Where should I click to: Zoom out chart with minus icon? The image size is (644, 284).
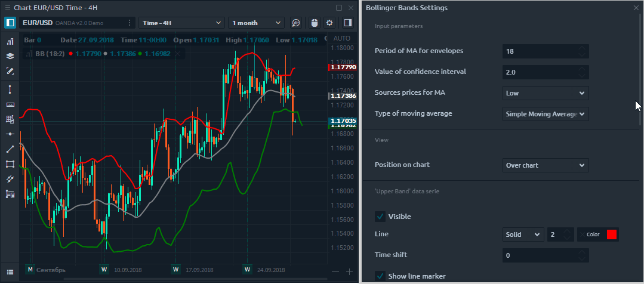point(335,271)
